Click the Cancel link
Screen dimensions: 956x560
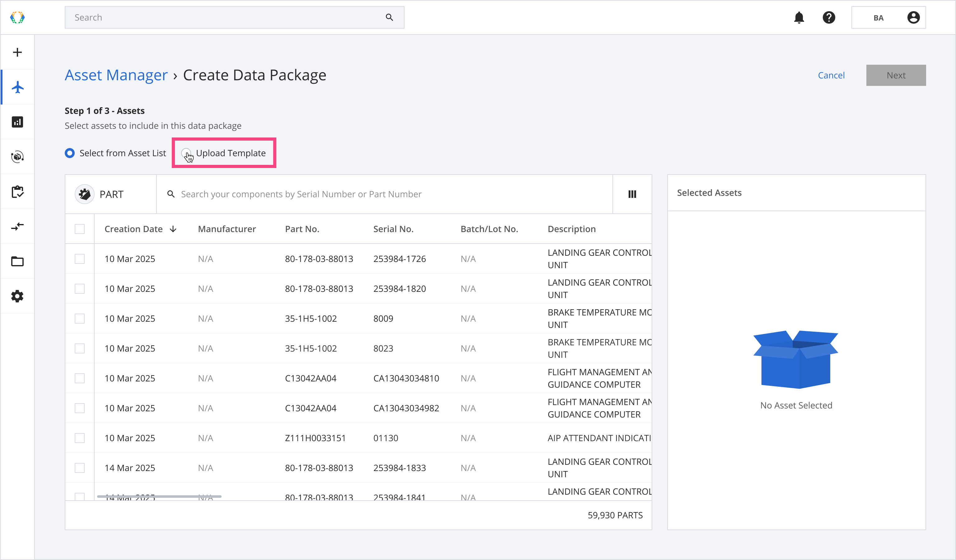(831, 76)
